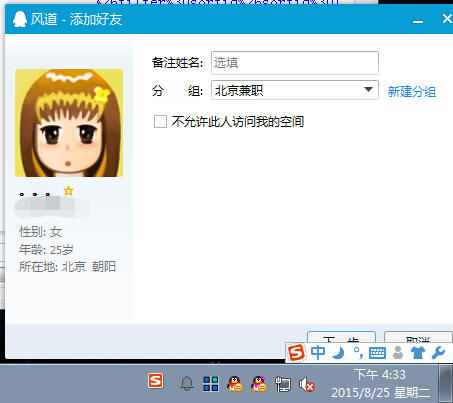Click the Sogou S logo on input toolbar

[x=296, y=352]
